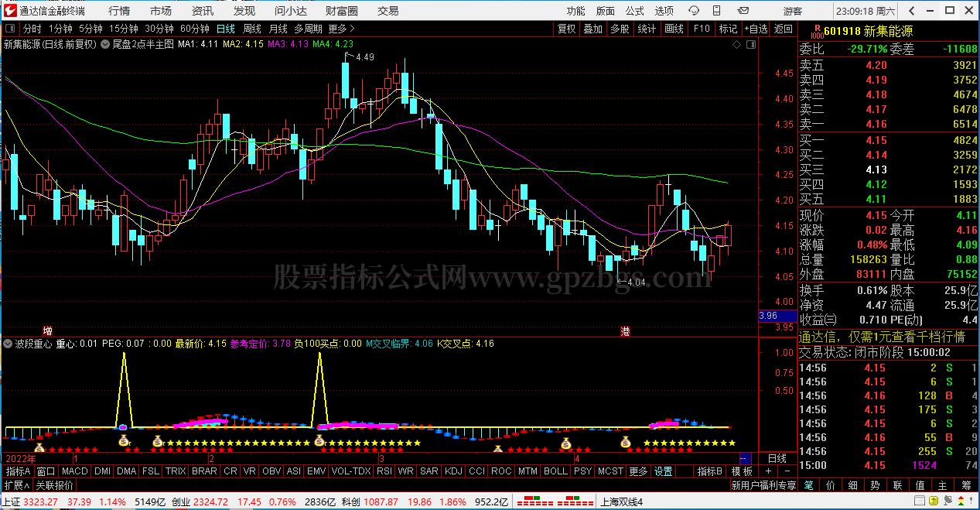Image resolution: width=980 pixels, height=510 pixels.
Task: Switch to 分时 period
Action: coord(32,29)
